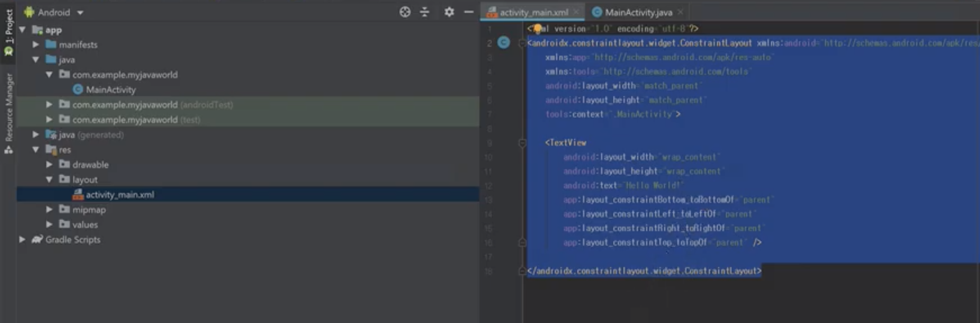This screenshot has height=323, width=980.
Task: Close the activity_main.xml tab
Action: 576,12
